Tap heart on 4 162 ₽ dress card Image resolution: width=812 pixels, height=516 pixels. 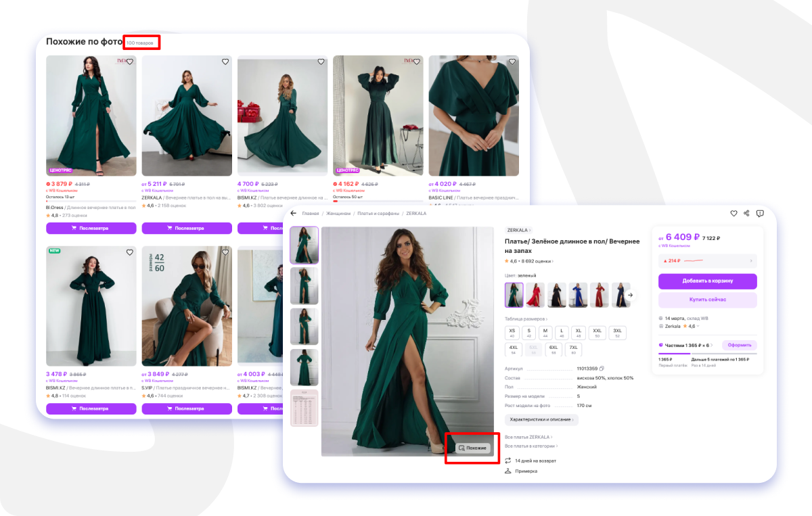416,62
